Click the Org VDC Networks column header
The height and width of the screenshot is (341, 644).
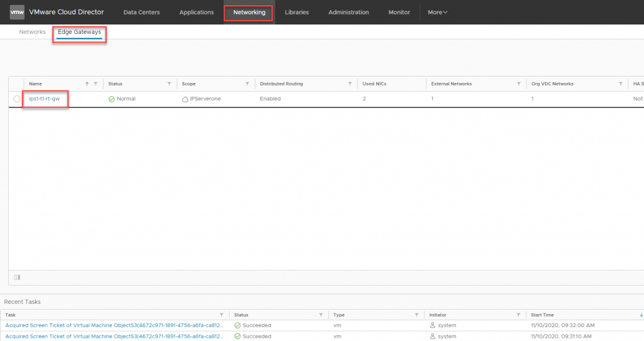tap(552, 84)
